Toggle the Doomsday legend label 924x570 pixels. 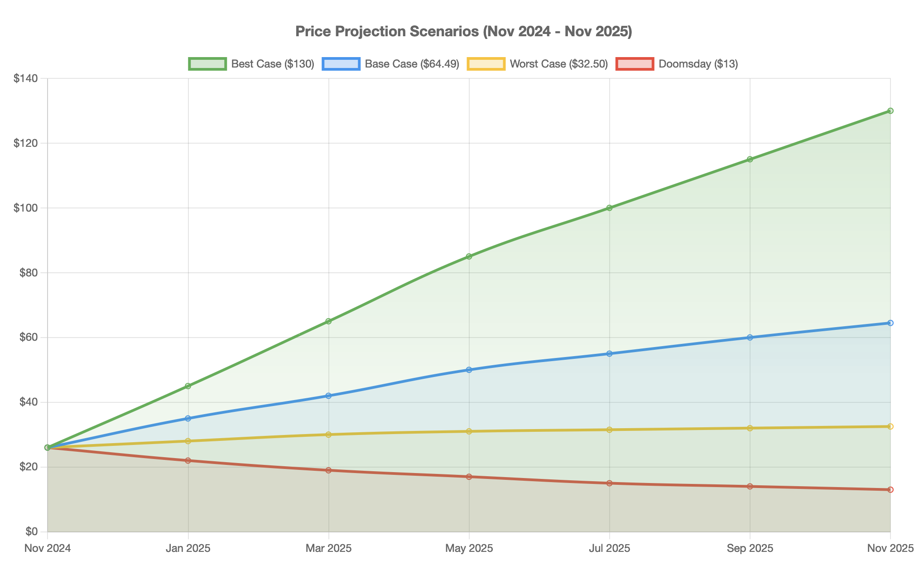(x=698, y=64)
